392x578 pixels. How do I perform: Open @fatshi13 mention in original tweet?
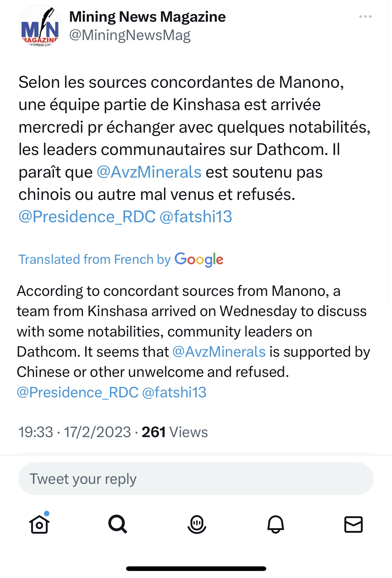coord(196,217)
